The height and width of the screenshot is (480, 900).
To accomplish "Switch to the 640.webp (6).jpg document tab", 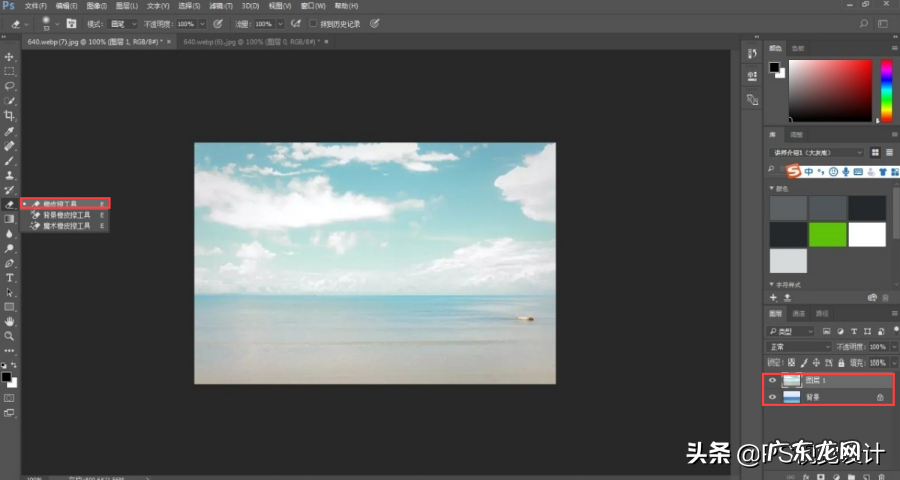I will click(249, 42).
